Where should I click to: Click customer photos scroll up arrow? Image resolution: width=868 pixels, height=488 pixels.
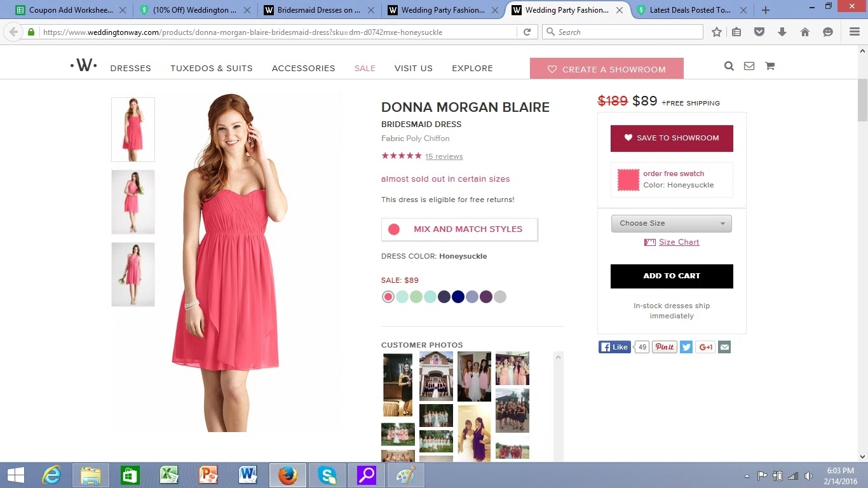click(559, 357)
